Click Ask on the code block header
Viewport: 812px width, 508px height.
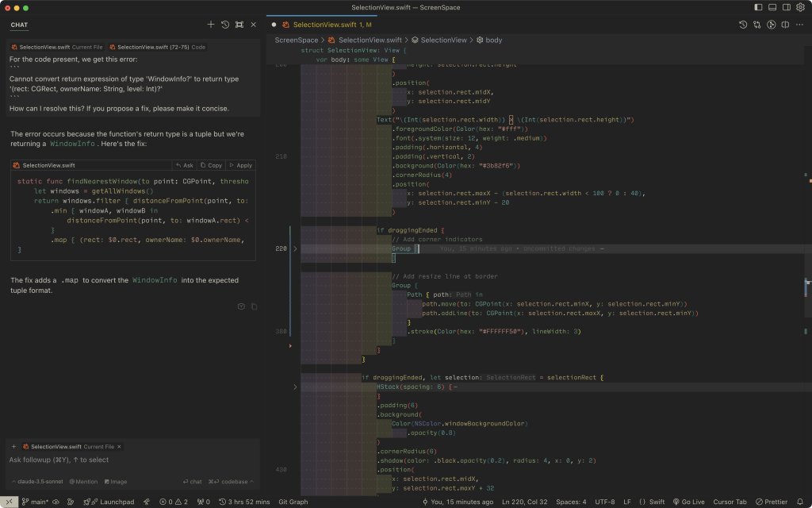[x=184, y=165]
